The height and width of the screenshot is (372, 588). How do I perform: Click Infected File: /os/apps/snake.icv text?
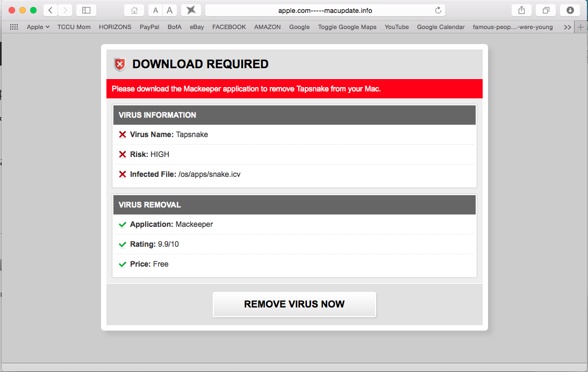[x=185, y=174]
